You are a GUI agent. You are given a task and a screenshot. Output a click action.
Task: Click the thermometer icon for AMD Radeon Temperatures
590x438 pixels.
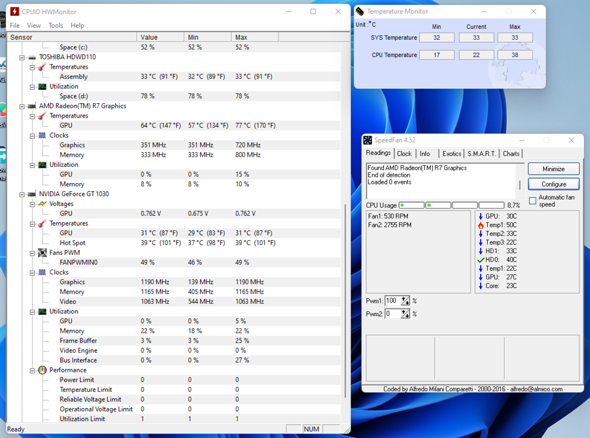pyautogui.click(x=42, y=116)
